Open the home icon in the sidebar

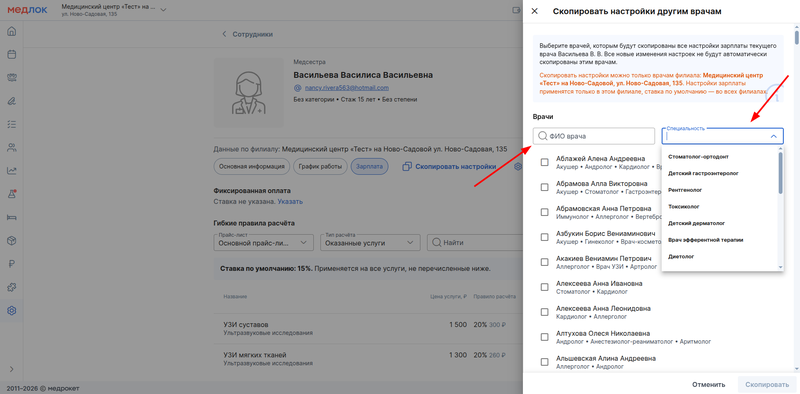click(12, 32)
